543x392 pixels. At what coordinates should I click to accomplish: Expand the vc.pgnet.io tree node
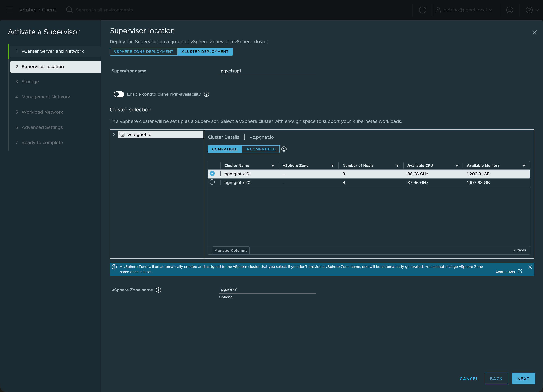[x=114, y=134]
